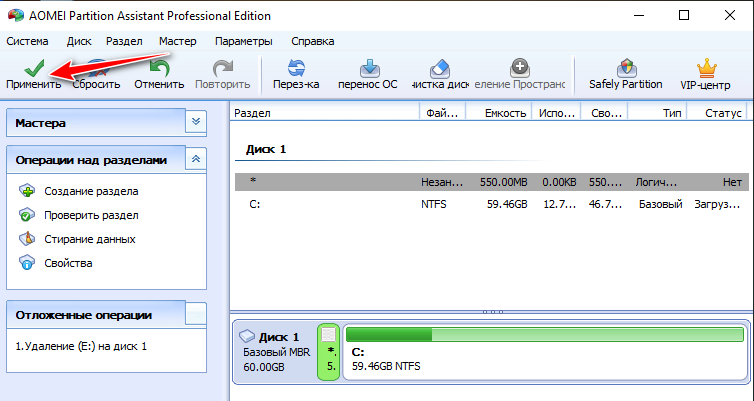Discard changes using Сбросить button
The image size is (754, 401).
pyautogui.click(x=96, y=74)
